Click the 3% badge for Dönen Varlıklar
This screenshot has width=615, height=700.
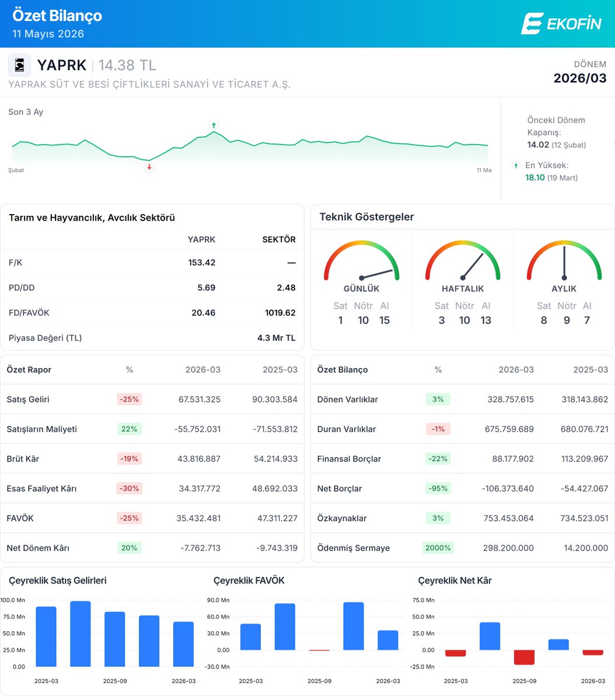coord(438,400)
